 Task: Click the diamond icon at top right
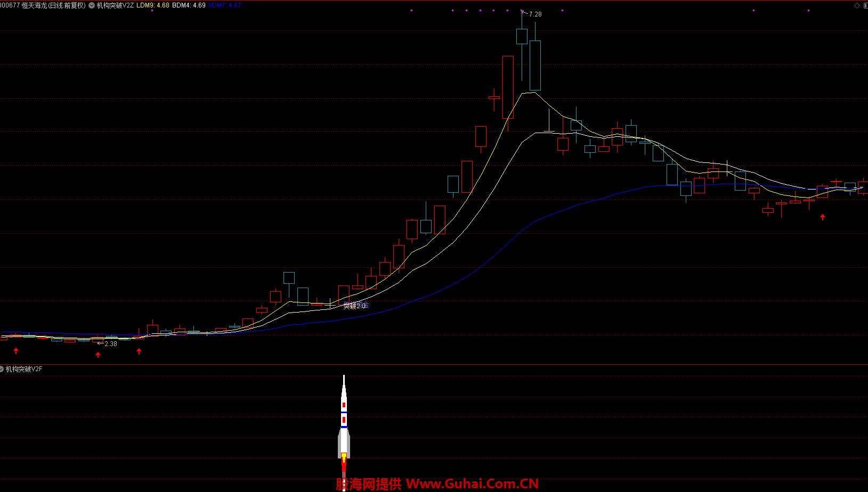(857, 5)
